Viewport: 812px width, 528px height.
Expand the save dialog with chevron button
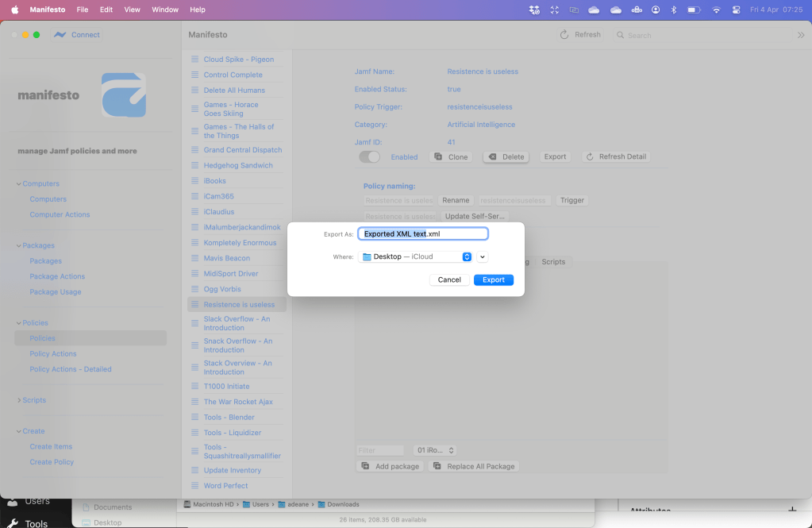(482, 256)
